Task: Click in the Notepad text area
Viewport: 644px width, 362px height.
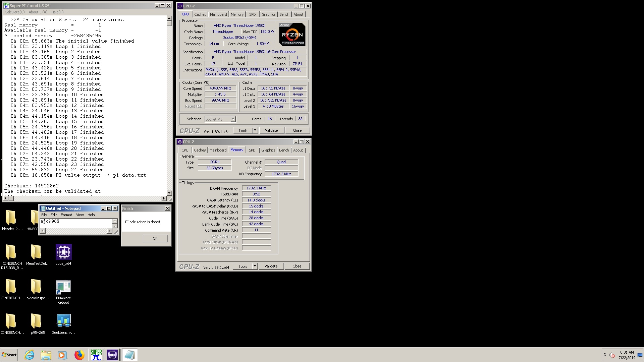Action: [x=76, y=223]
